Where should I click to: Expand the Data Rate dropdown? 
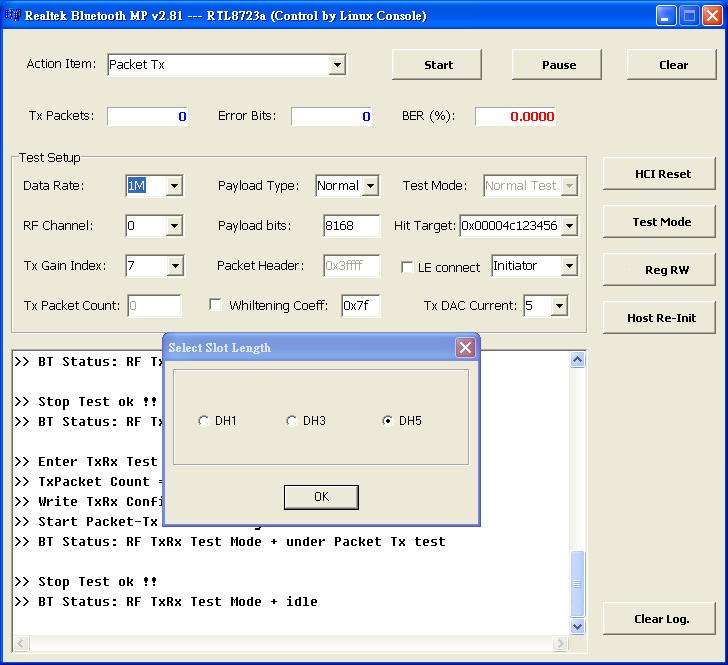174,186
